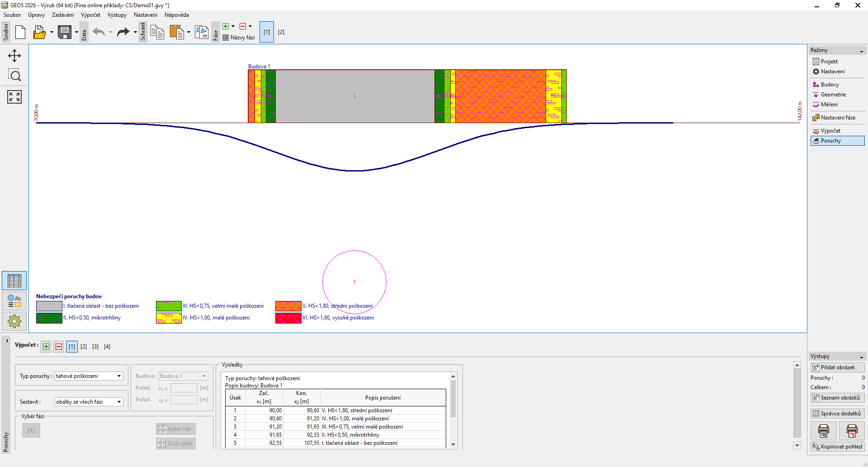Screen dimensions: 868x467
Task: Click the red VI. high damage legend swatch
Action: pos(288,318)
